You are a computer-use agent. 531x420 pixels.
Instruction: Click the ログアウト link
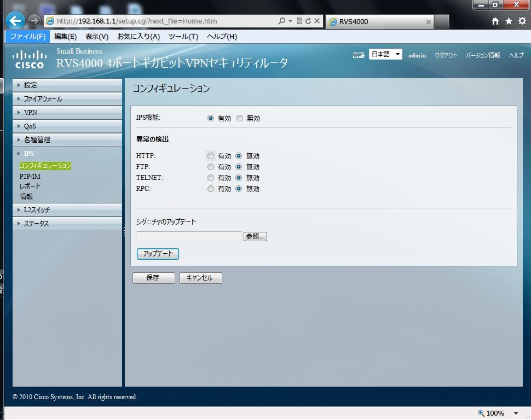446,55
